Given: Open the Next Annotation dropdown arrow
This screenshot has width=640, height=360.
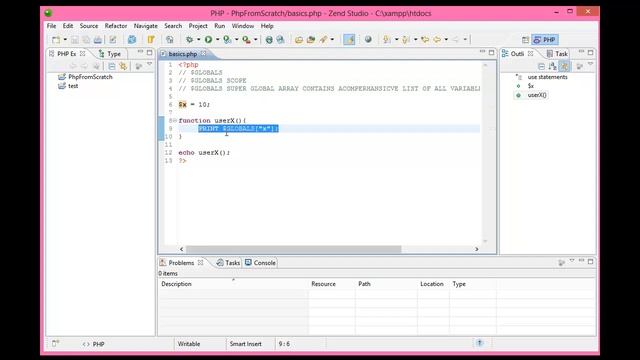Looking at the screenshot, I should 396,40.
